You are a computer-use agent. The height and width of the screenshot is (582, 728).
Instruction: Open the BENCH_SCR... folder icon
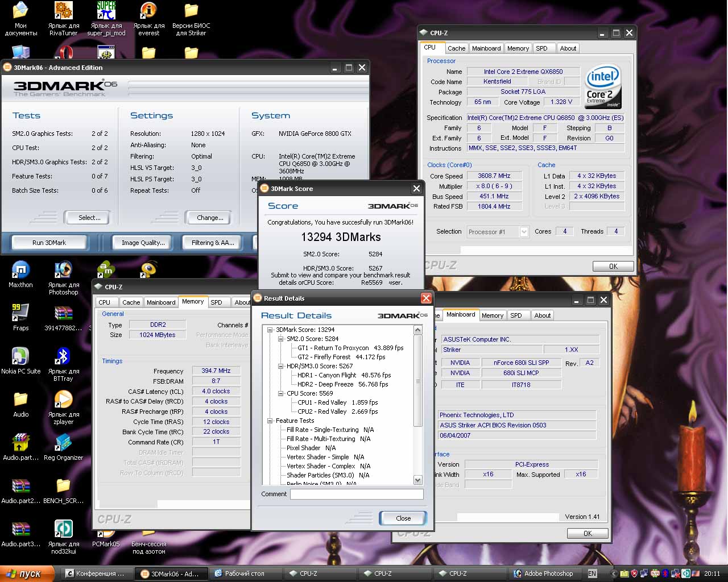(x=63, y=490)
